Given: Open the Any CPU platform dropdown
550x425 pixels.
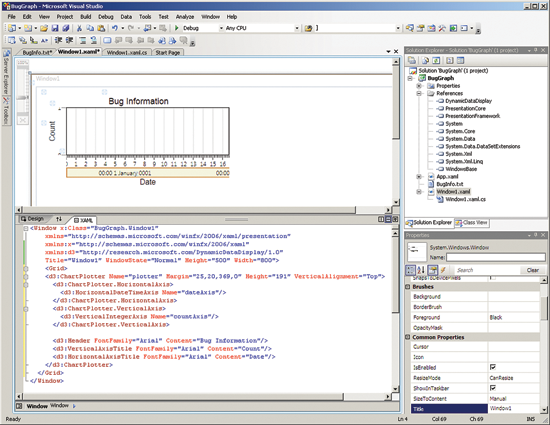Looking at the screenshot, I should pyautogui.click(x=297, y=28).
